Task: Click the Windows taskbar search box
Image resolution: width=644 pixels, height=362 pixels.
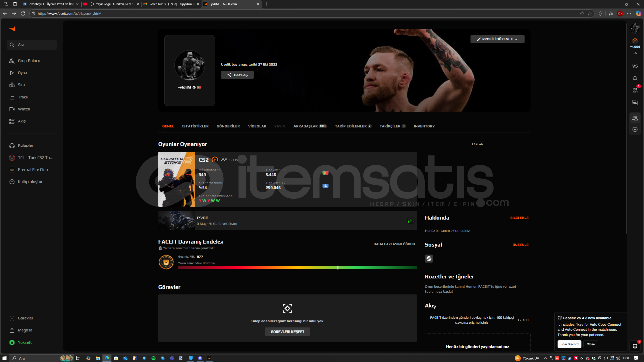Action: (42, 358)
